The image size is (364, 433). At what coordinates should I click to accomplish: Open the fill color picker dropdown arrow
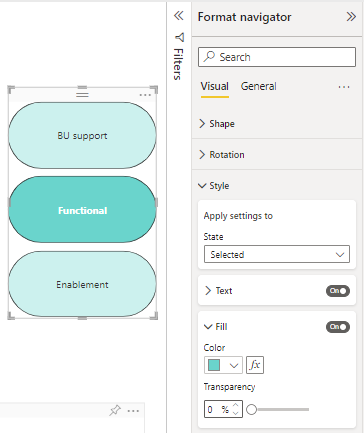[x=234, y=365]
